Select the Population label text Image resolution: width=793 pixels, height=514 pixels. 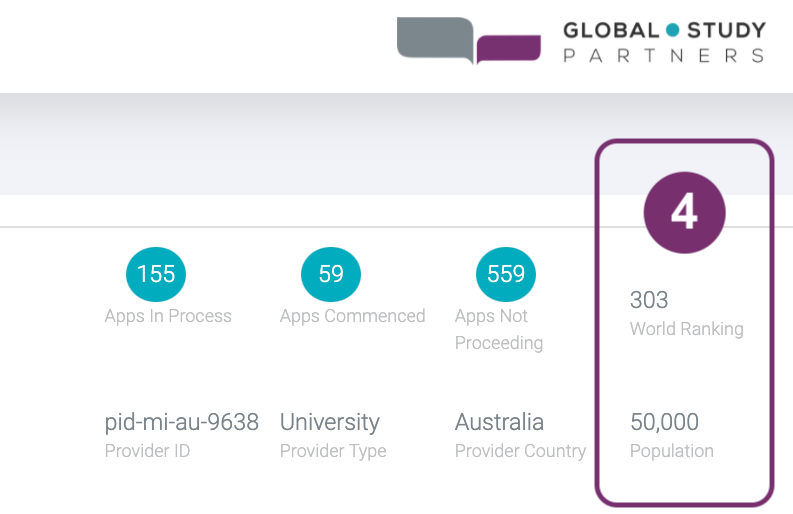tap(672, 451)
